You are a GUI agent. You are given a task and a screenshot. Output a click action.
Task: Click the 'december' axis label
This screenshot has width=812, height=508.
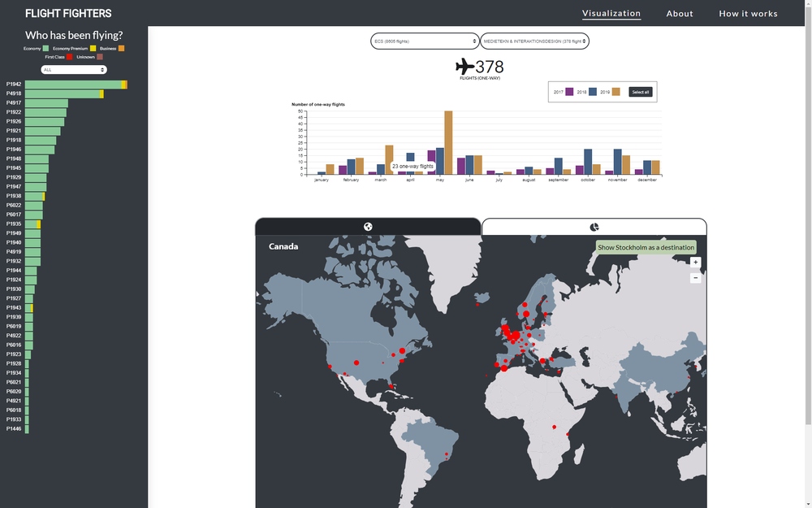click(x=647, y=180)
